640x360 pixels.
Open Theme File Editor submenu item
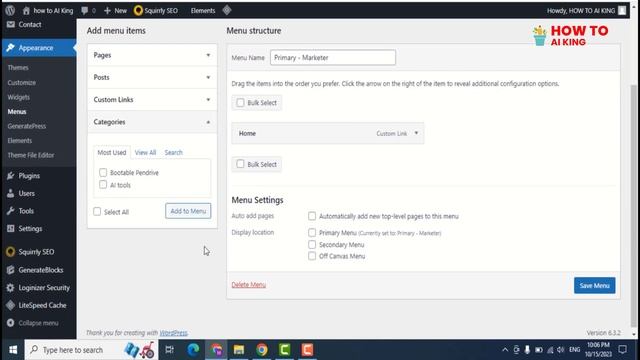[31, 155]
